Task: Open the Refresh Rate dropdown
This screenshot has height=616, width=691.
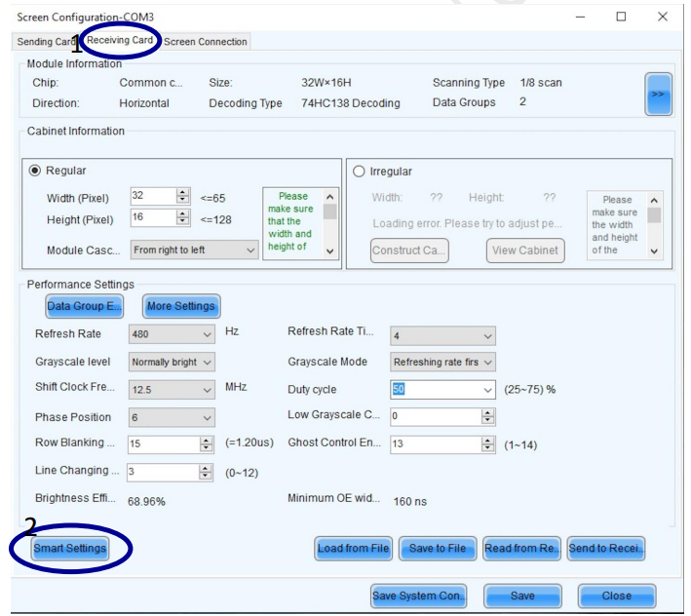Action: point(172,334)
